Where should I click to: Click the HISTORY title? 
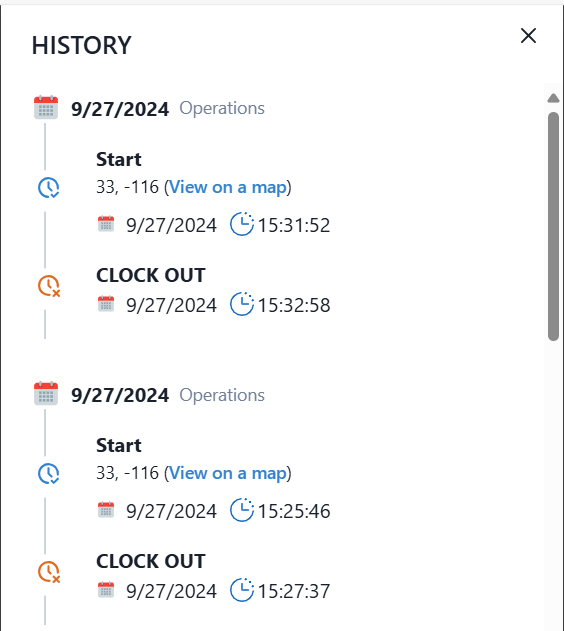click(x=82, y=45)
